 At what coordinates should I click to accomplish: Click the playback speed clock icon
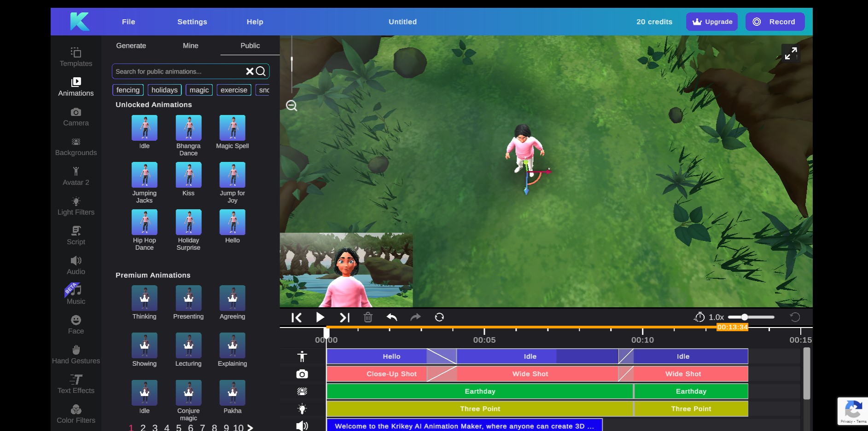(x=699, y=317)
